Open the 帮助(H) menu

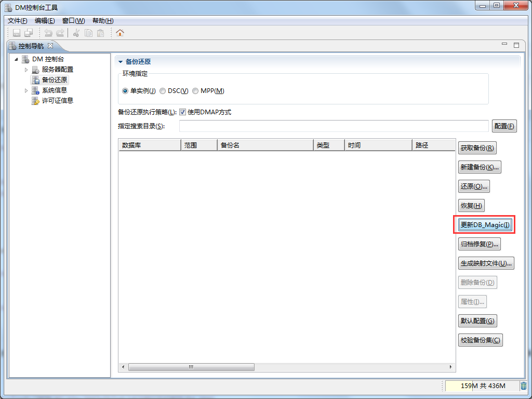pyautogui.click(x=103, y=21)
